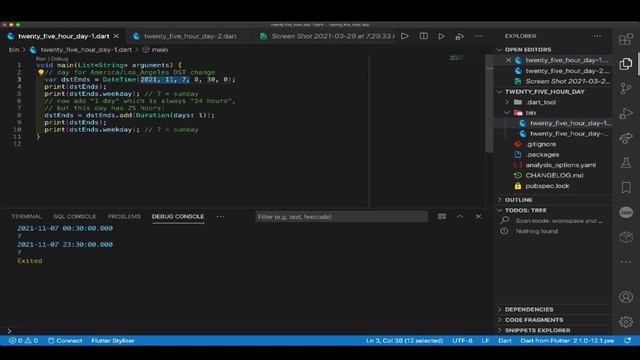640x360 pixels.
Task: Maximize the panel with the up chevron
Action: coord(460,217)
